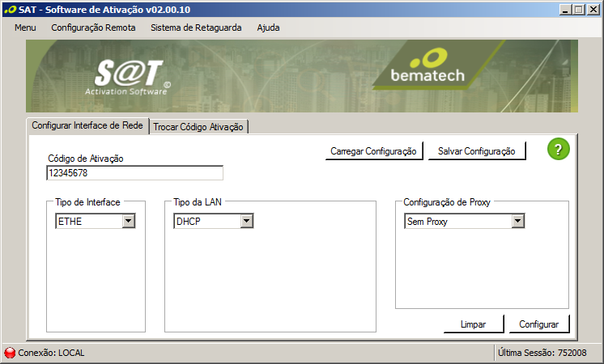Open the Sem Proxy configuration dropdown

click(x=465, y=222)
